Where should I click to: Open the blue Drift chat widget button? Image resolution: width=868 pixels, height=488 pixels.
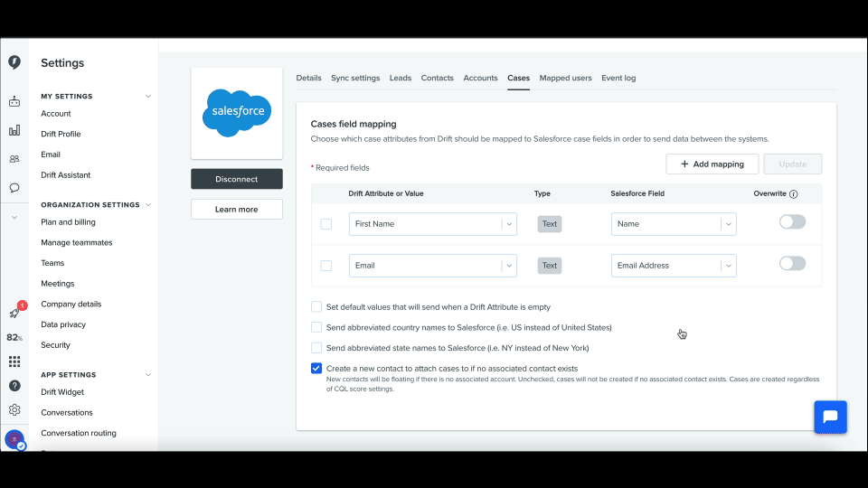830,417
